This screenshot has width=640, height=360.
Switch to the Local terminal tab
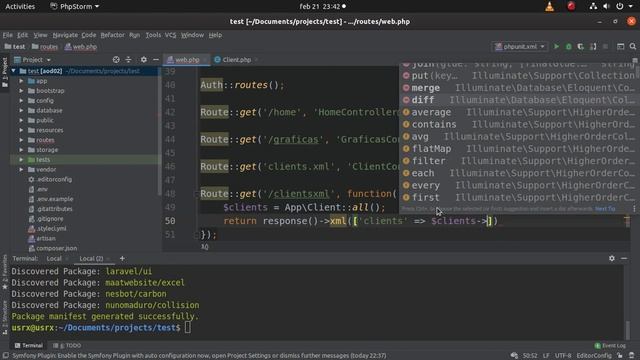(x=54, y=258)
